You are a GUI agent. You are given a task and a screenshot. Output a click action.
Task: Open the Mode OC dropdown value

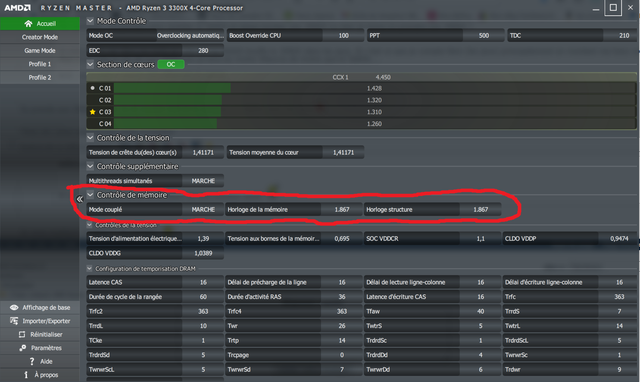pyautogui.click(x=190, y=36)
